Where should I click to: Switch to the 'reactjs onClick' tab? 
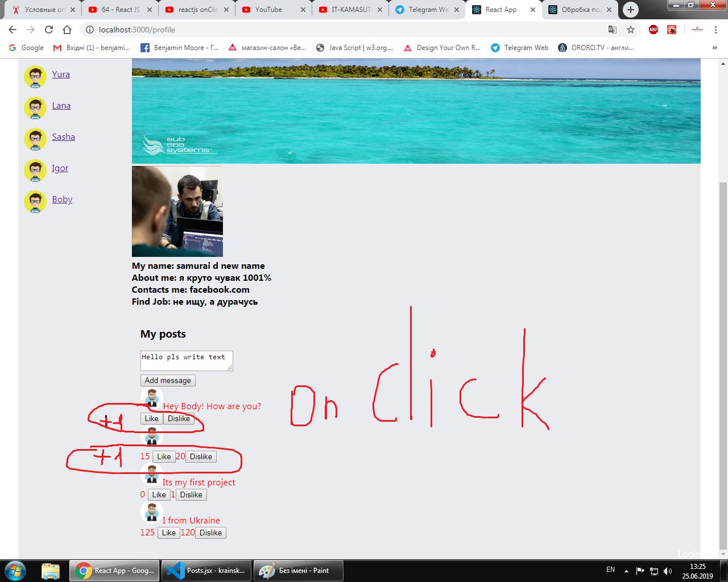tap(196, 10)
